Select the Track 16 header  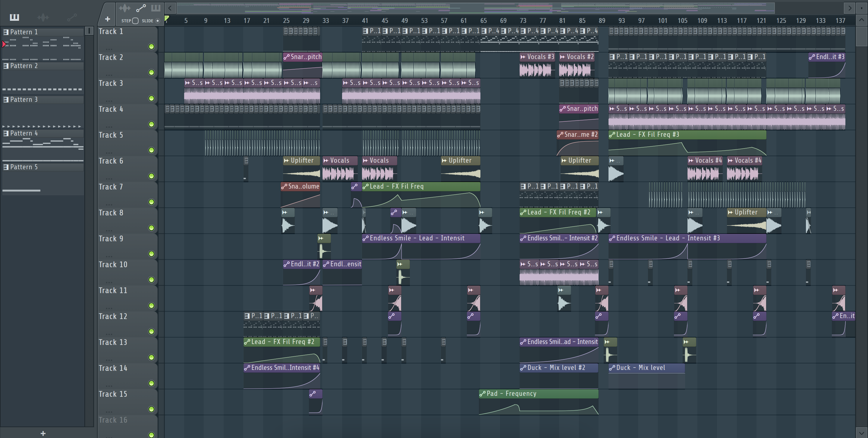[127, 427]
